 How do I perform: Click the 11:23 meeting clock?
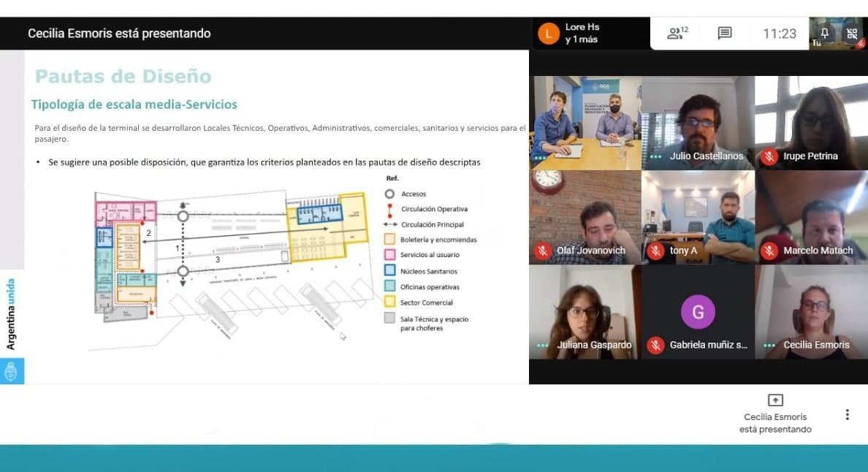[779, 34]
